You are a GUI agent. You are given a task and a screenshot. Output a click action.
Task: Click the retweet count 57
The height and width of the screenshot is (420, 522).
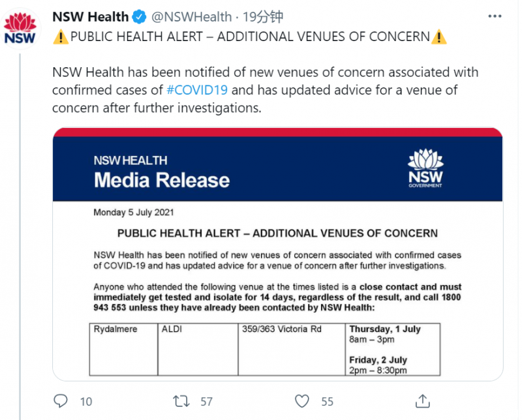tap(206, 402)
